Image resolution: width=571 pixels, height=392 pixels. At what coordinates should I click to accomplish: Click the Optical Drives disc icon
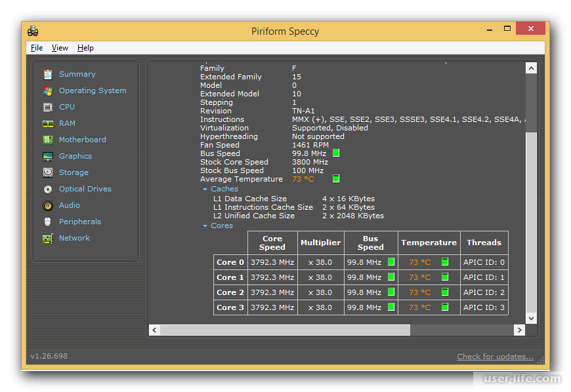click(x=48, y=189)
